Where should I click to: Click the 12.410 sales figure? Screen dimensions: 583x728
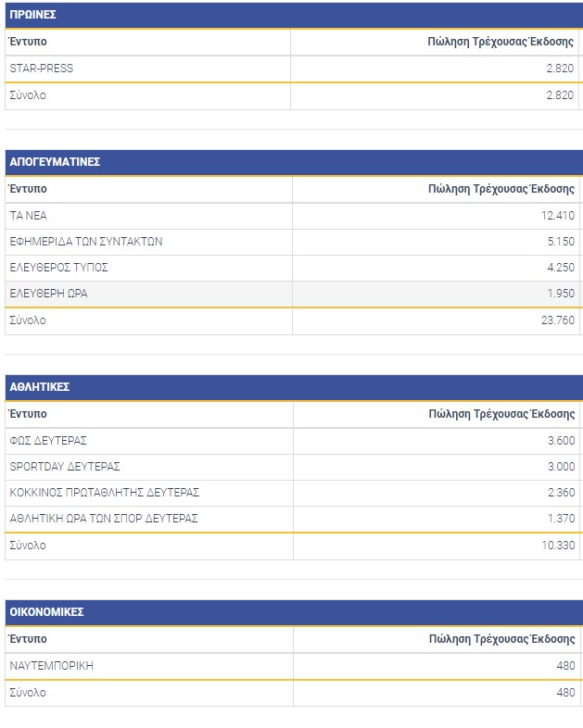[x=555, y=215]
